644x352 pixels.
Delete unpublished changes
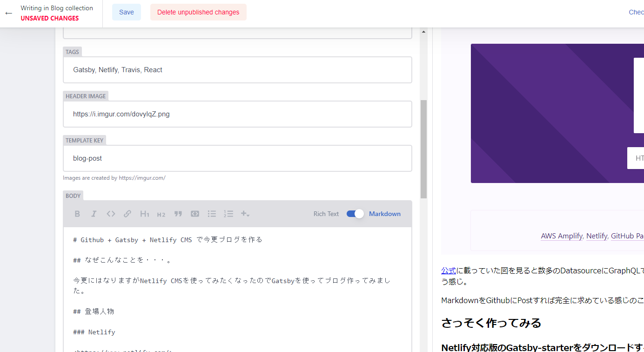click(198, 12)
